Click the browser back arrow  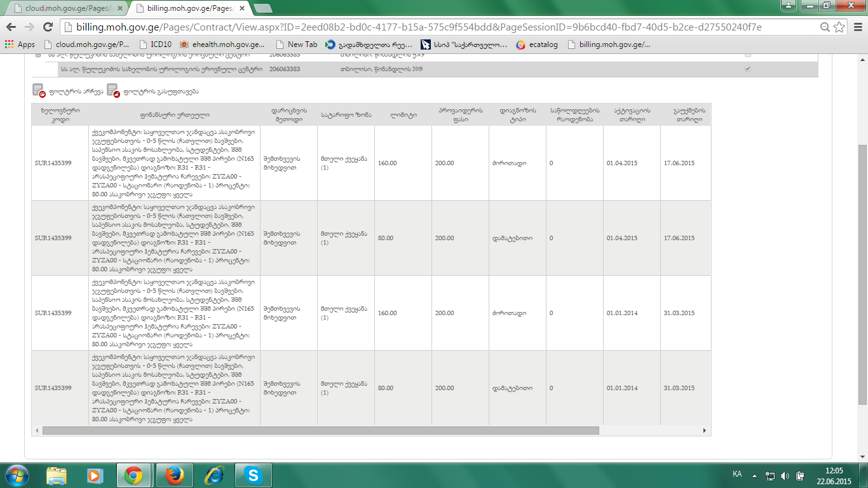11,27
